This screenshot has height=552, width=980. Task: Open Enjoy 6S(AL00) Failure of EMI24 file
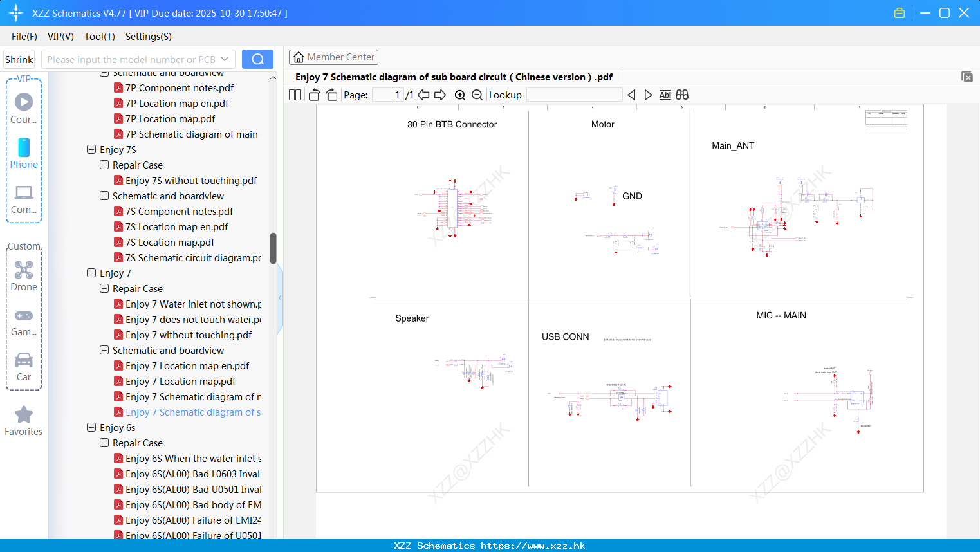click(x=194, y=520)
